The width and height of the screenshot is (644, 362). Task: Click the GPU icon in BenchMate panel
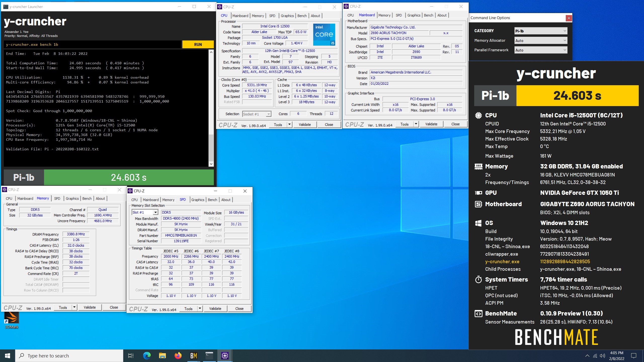[478, 193]
